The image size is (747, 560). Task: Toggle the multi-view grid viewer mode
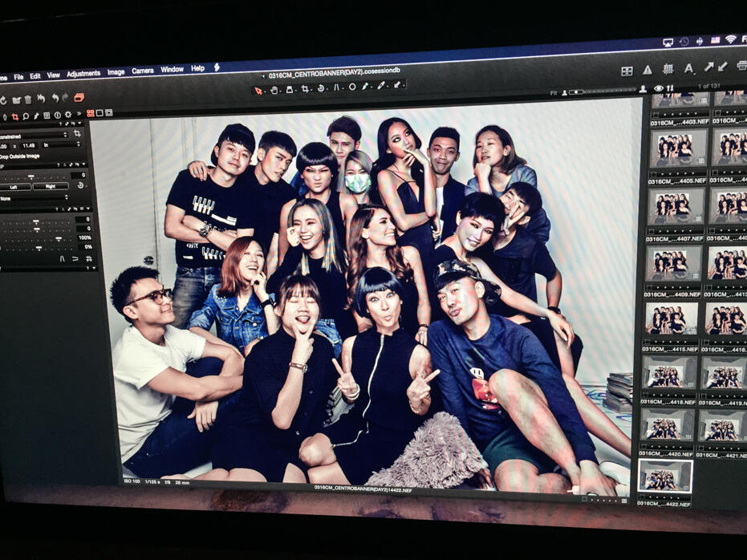[x=91, y=113]
